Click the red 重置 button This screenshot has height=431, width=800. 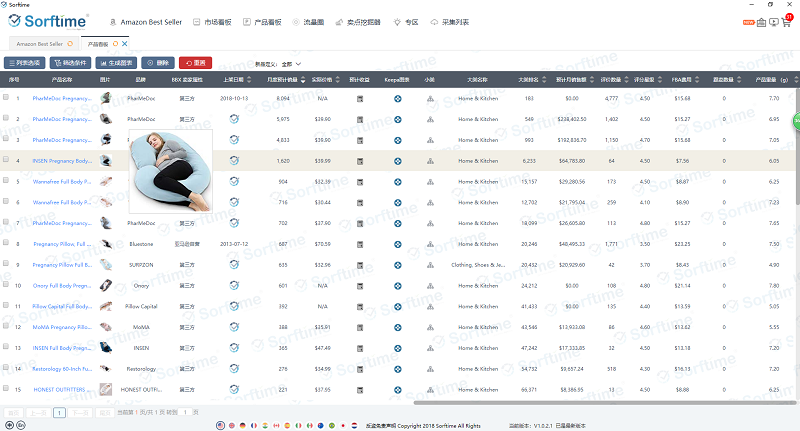(x=195, y=63)
